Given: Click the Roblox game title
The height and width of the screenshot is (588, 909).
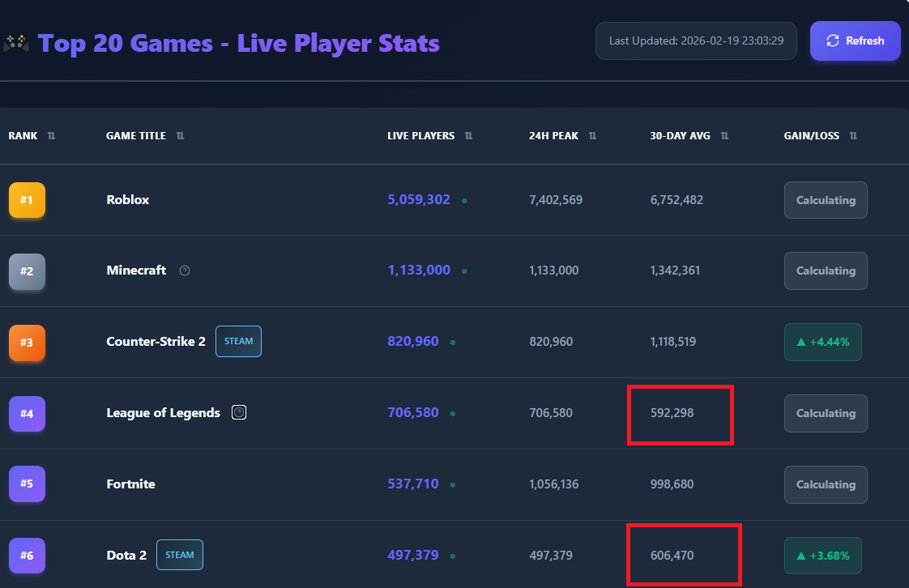Looking at the screenshot, I should [128, 200].
